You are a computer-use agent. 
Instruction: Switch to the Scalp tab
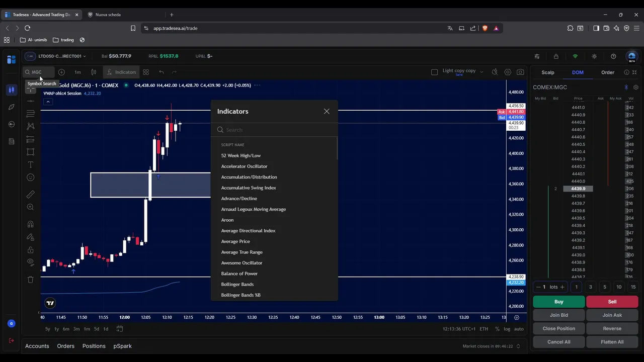coord(548,72)
